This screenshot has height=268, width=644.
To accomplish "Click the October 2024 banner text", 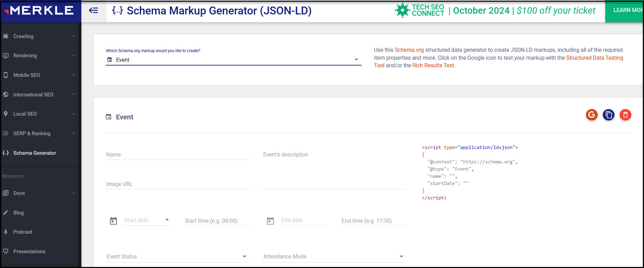I will tap(481, 11).
